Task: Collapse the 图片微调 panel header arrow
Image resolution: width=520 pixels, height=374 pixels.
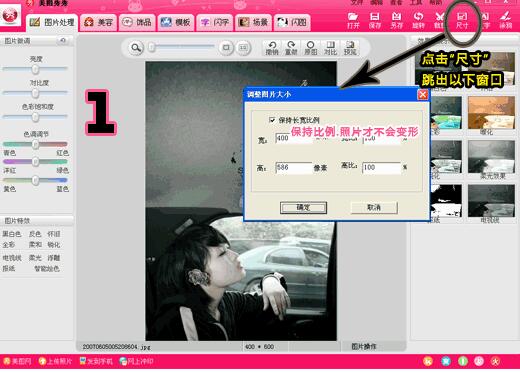Action: (62, 41)
